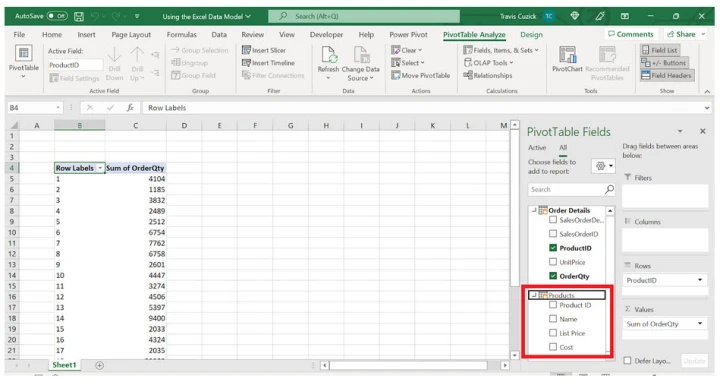Check the Cost field
The height and width of the screenshot is (382, 720).
click(x=553, y=347)
